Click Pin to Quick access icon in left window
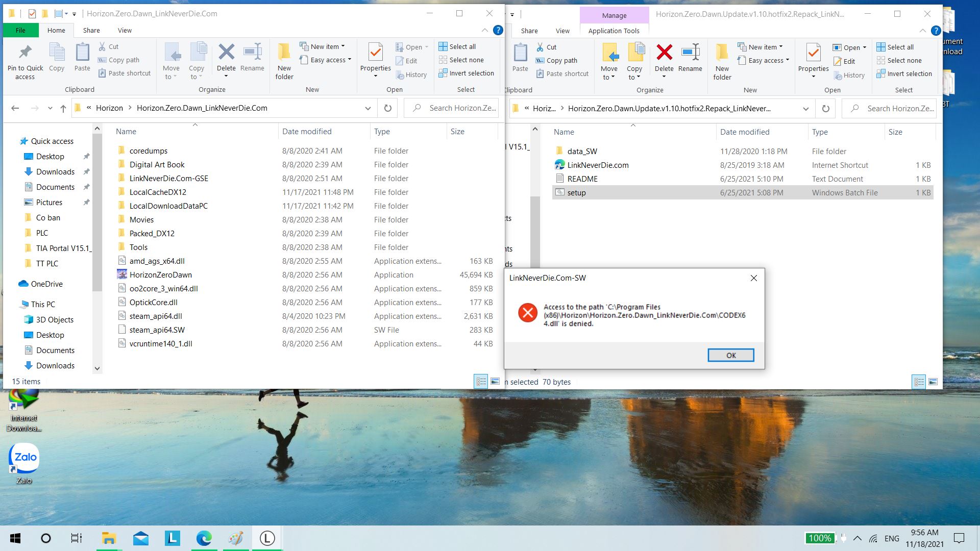This screenshot has width=980, height=551. tap(25, 52)
